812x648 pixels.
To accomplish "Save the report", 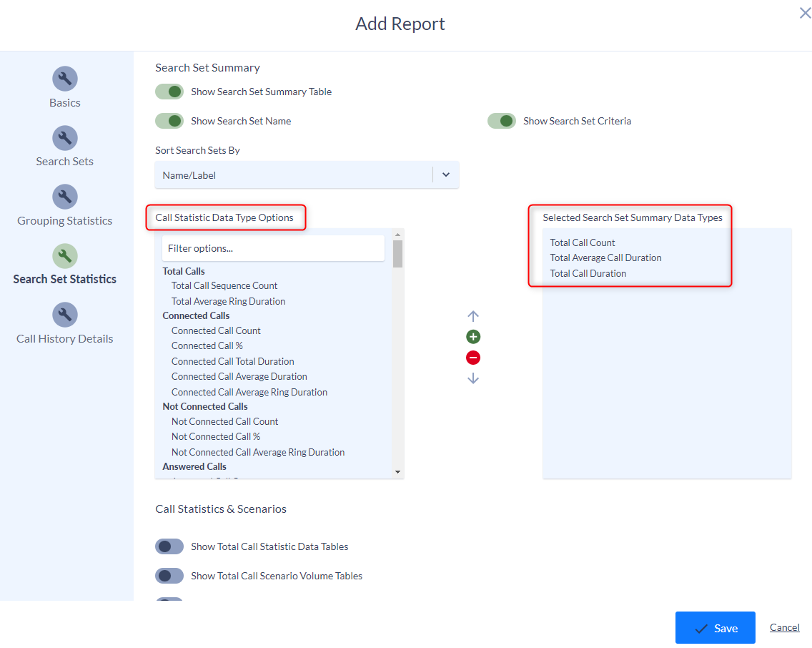I will click(715, 627).
